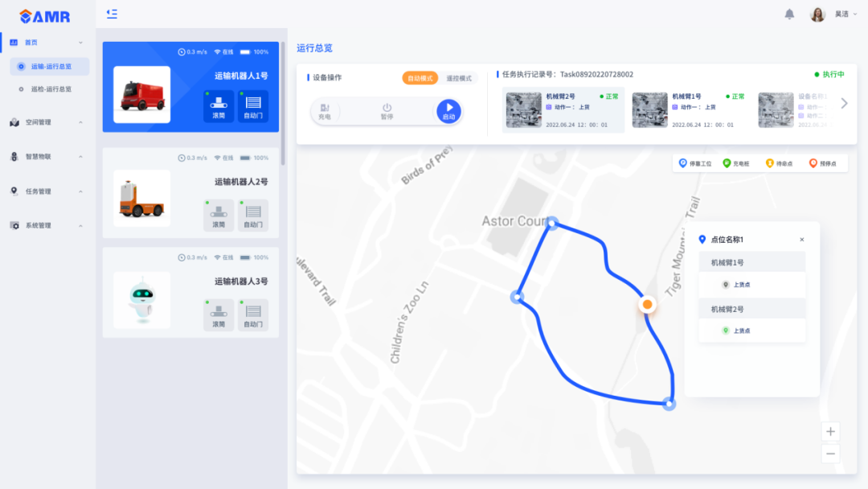The image size is (868, 489).
Task: Toggle 停靠工位 legend filter on map
Action: click(695, 163)
